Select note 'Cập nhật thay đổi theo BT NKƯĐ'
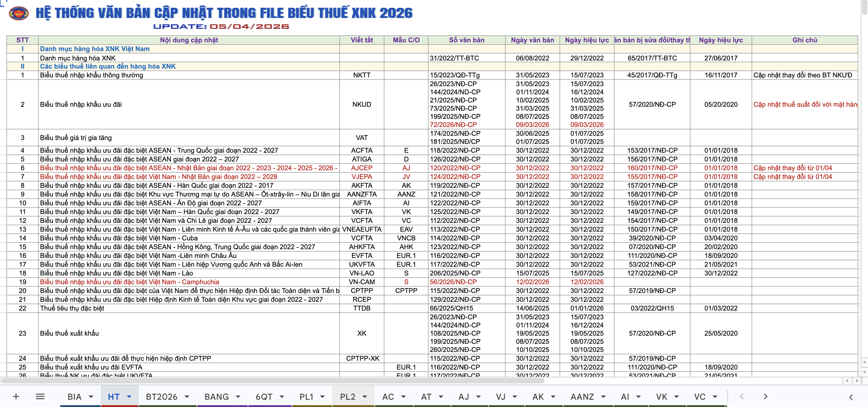 pos(805,75)
